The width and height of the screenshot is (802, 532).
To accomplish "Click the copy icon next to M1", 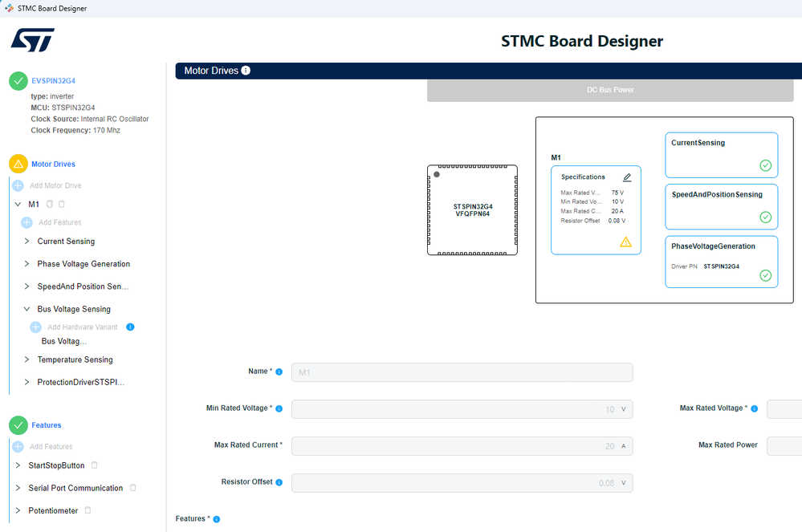I will [50, 204].
